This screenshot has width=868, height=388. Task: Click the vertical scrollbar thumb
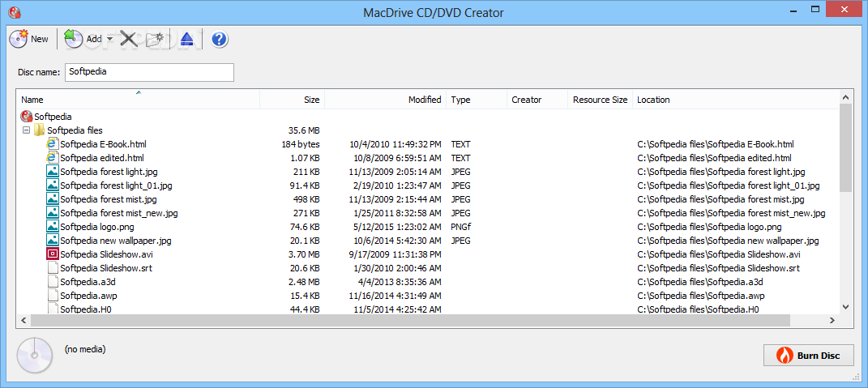tap(845, 147)
